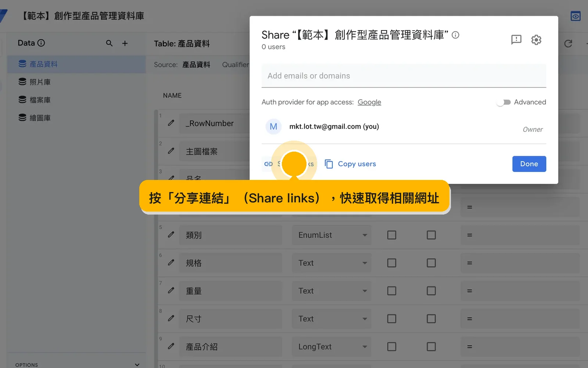Regenerate table structure refresh icon
This screenshot has width=588, height=368.
[568, 44]
